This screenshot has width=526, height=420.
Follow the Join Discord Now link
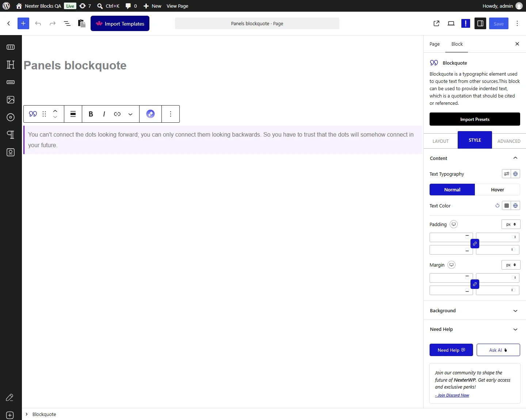point(452,395)
